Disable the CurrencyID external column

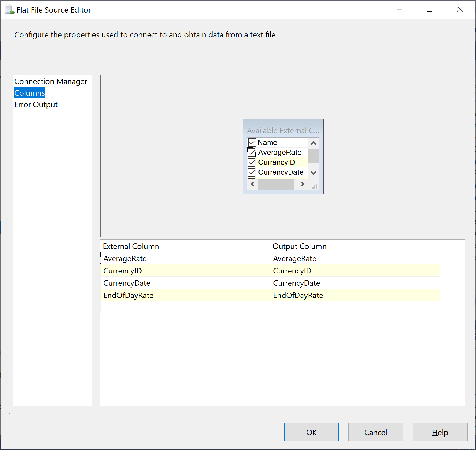click(251, 162)
